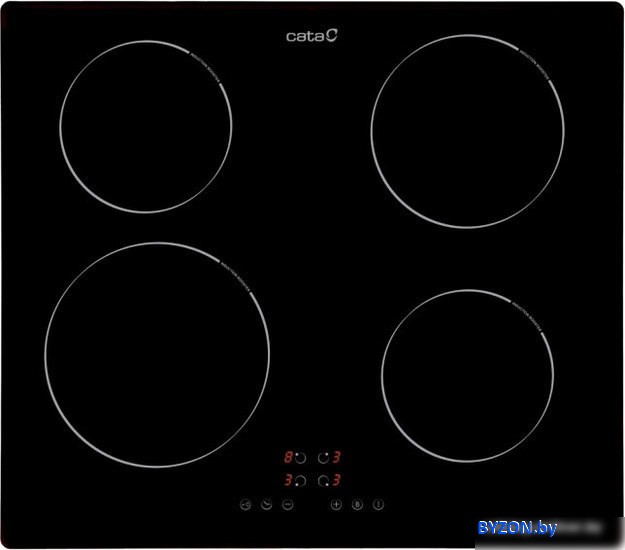Click the top-right red 3 display
Viewport: 625px width, 550px height.
337,458
